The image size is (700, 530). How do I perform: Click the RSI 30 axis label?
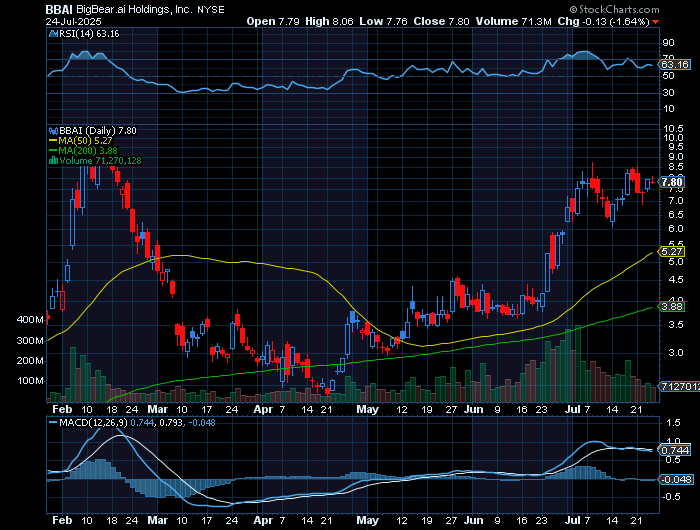(x=668, y=92)
